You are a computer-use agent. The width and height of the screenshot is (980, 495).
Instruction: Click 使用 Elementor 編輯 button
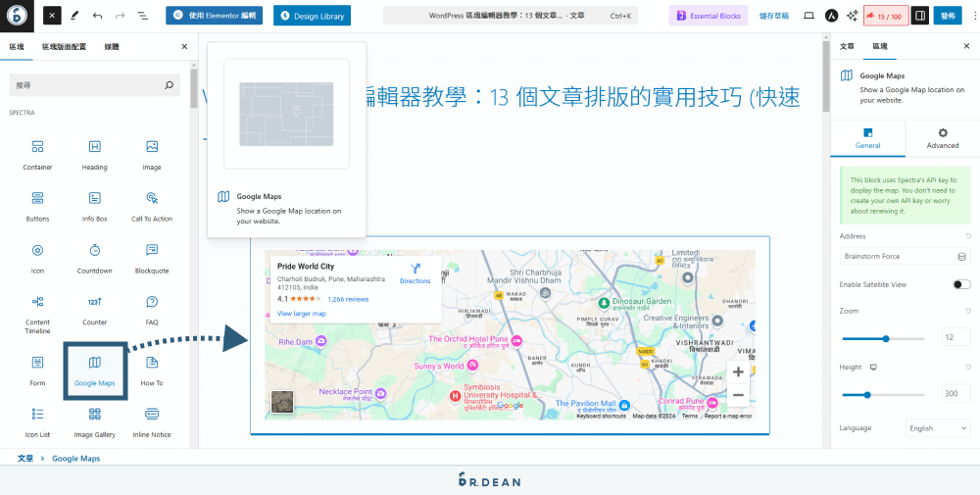(215, 16)
